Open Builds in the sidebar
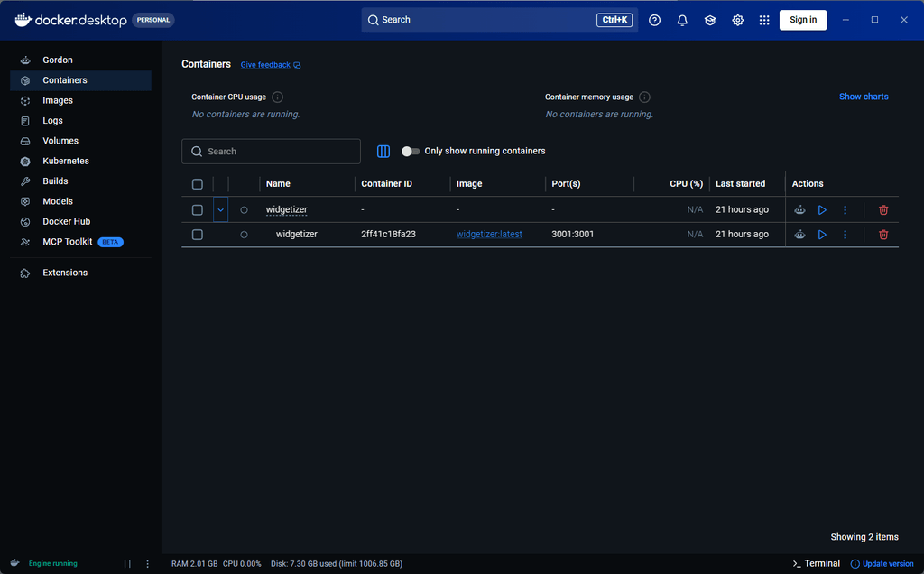This screenshot has height=574, width=924. pyautogui.click(x=80, y=181)
